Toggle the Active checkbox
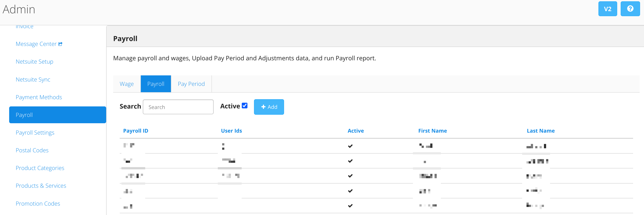 (x=245, y=106)
